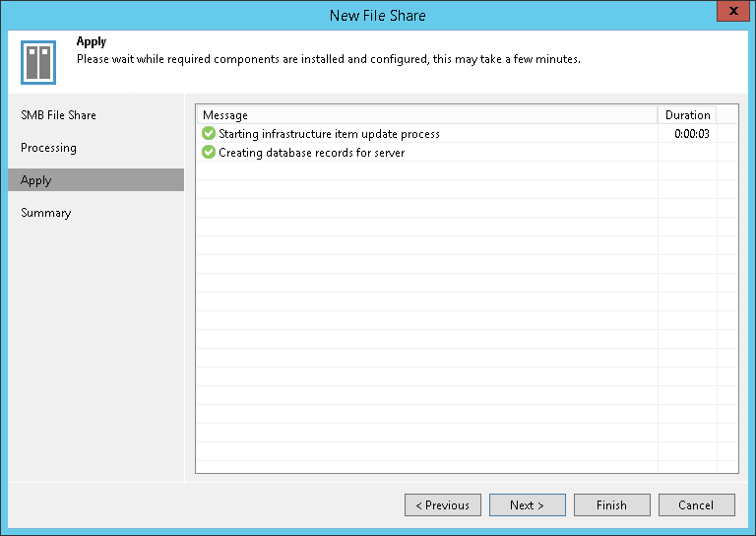
Task: Click green check beside Starting infrastructure item update
Action: (x=208, y=133)
